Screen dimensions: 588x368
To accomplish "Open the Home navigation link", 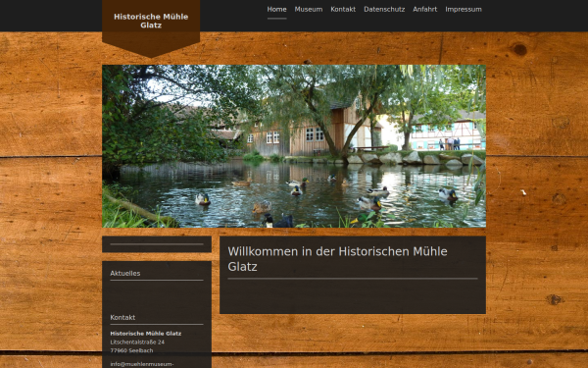I will (276, 10).
